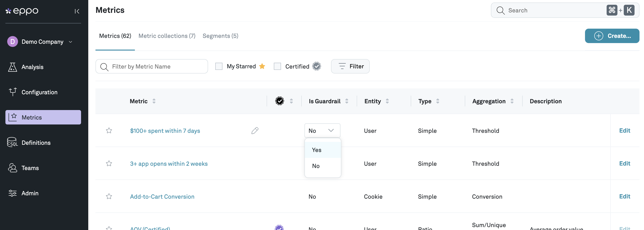Sort by Is Guardrail column arrows
Viewport: 644px width, 230px height.
point(347,101)
